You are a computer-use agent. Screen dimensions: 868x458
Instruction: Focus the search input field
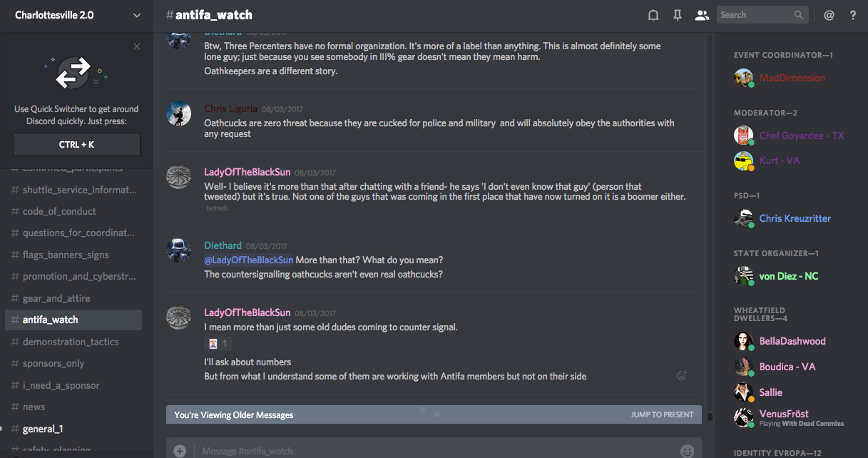(x=755, y=15)
